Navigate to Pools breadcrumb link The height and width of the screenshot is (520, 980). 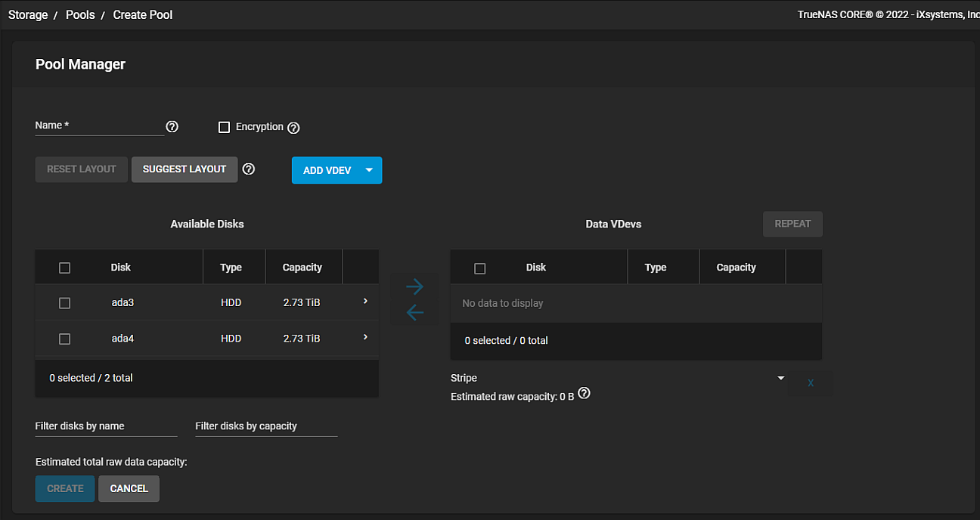tap(80, 15)
